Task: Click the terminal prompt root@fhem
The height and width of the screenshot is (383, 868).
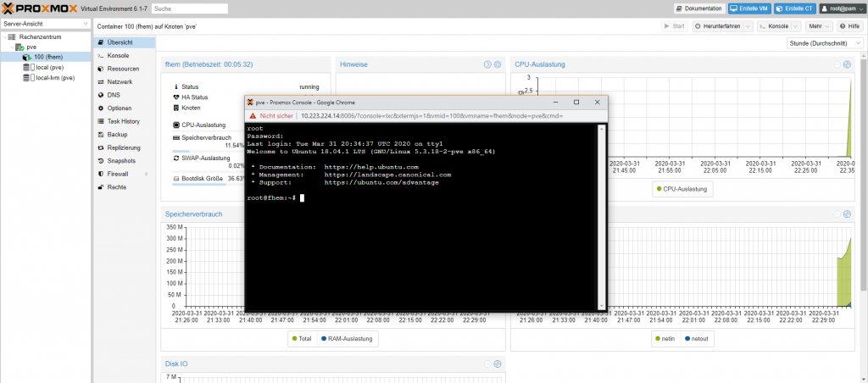Action: 271,197
